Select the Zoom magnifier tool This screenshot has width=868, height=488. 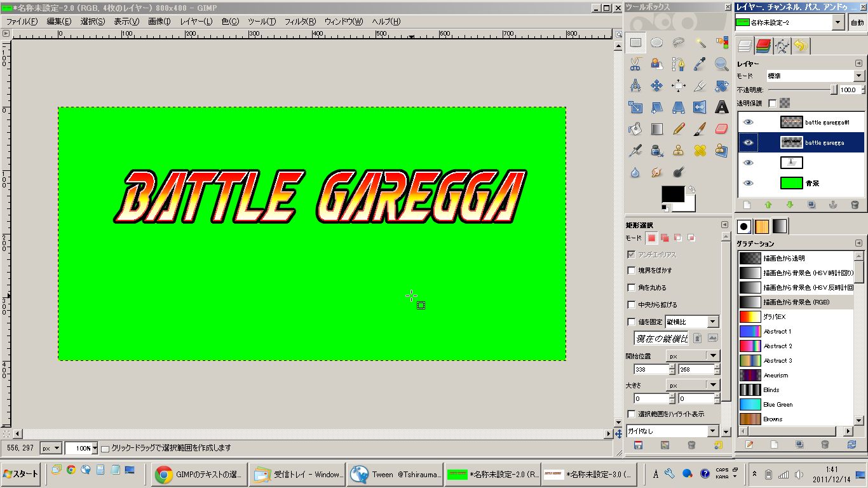click(722, 64)
